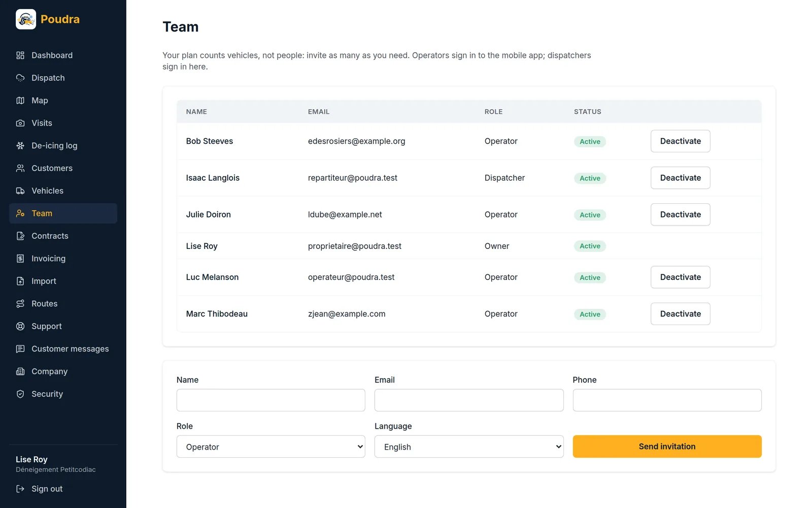
Task: Click the Support lifebuoy icon
Action: (x=20, y=326)
